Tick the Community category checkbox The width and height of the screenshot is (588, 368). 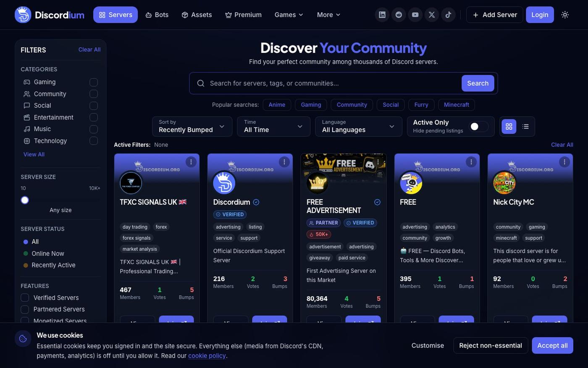coord(94,94)
